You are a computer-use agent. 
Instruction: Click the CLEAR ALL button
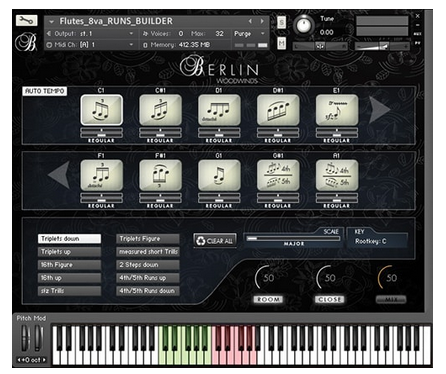click(x=215, y=241)
